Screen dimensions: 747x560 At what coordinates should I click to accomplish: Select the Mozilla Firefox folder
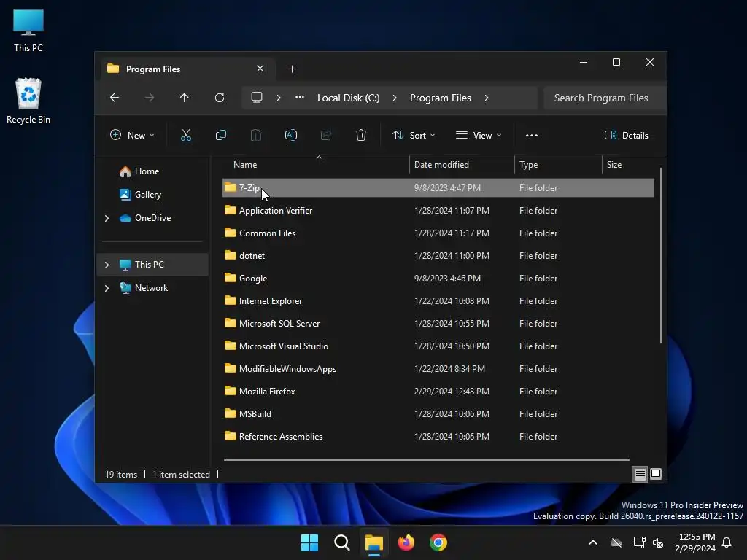point(438,392)
